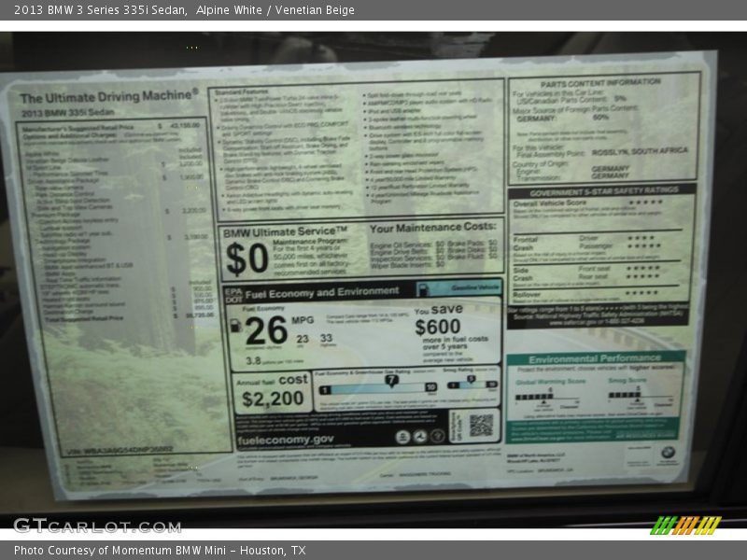Click 'Your Maintenance Costs:' heading
747x560 pixels.
click(432, 228)
